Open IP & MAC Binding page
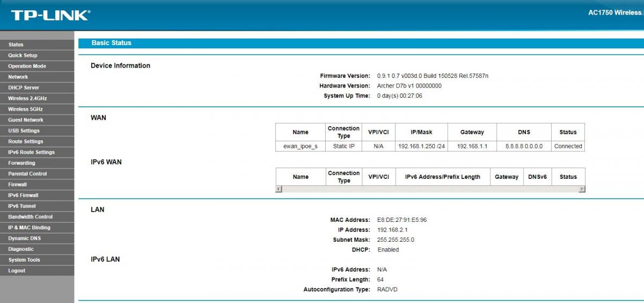This screenshot has height=303, width=644. (x=37, y=227)
